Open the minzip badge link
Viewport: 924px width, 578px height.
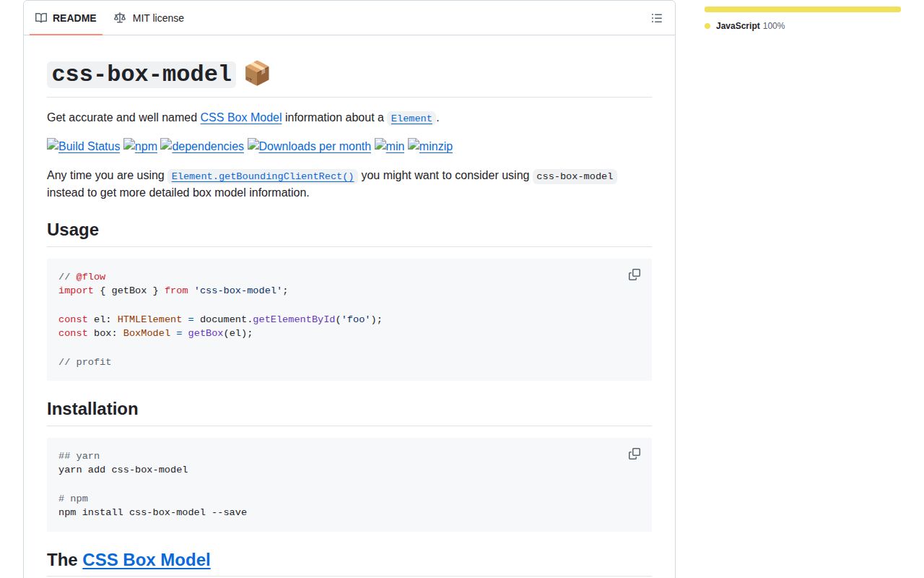[430, 146]
